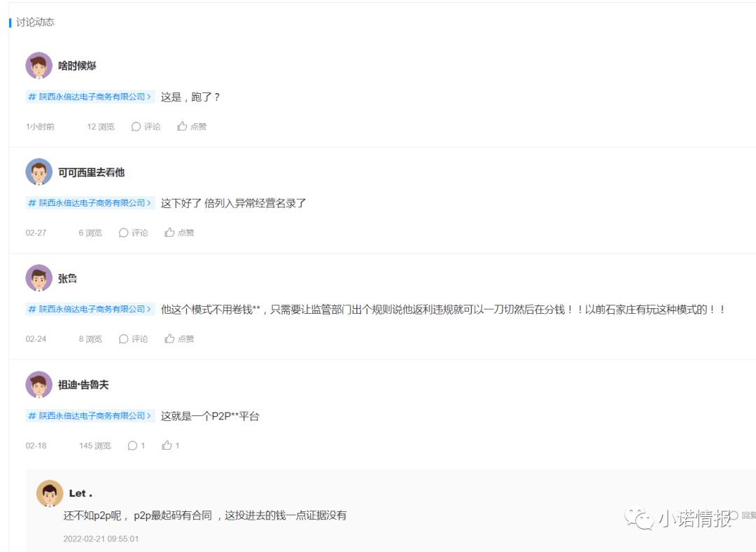Select the 讨论动态 section heading

pyautogui.click(x=35, y=22)
